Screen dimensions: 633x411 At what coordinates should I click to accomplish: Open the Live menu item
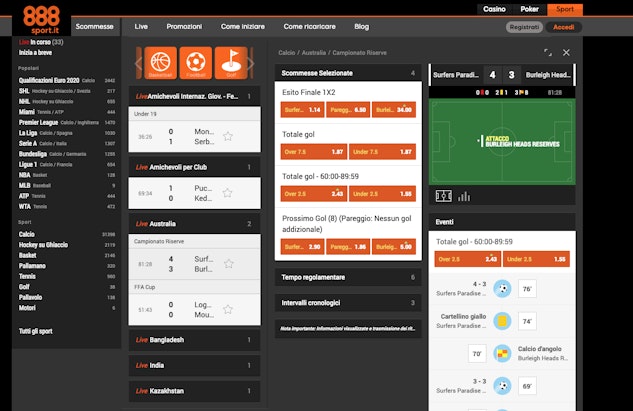(141, 27)
